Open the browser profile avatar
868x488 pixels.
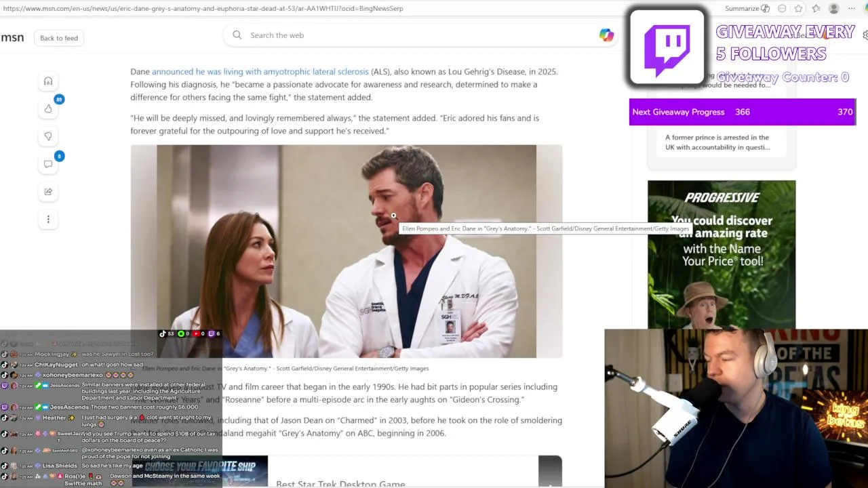(834, 9)
